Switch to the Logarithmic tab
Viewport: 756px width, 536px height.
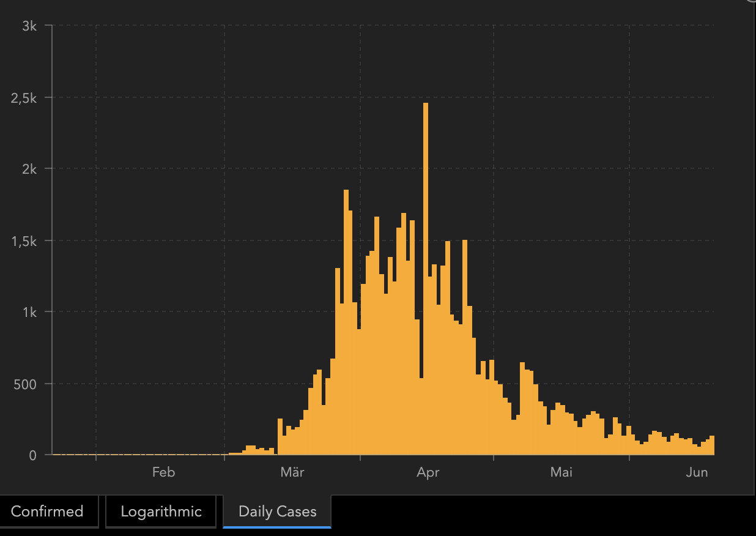click(161, 512)
